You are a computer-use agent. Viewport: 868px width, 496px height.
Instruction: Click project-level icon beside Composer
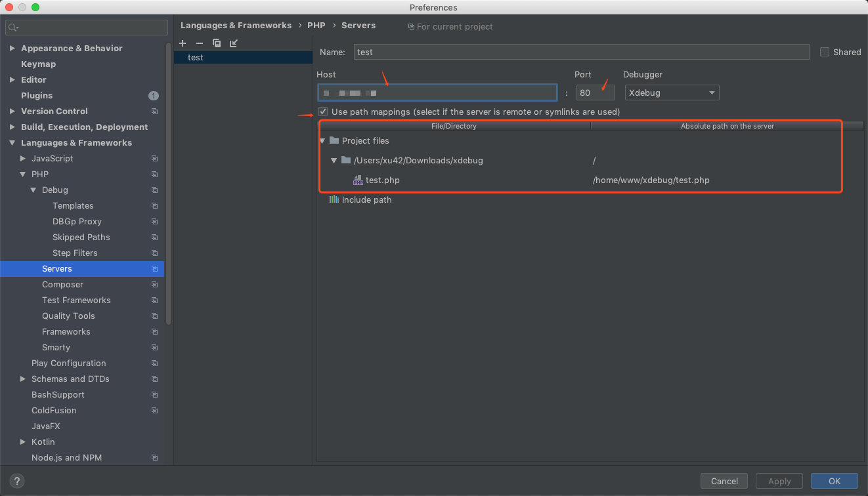(154, 285)
